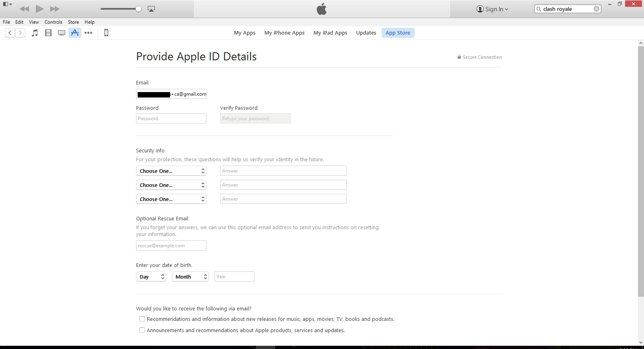
Task: Expand the first security question dropdown
Action: point(171,171)
